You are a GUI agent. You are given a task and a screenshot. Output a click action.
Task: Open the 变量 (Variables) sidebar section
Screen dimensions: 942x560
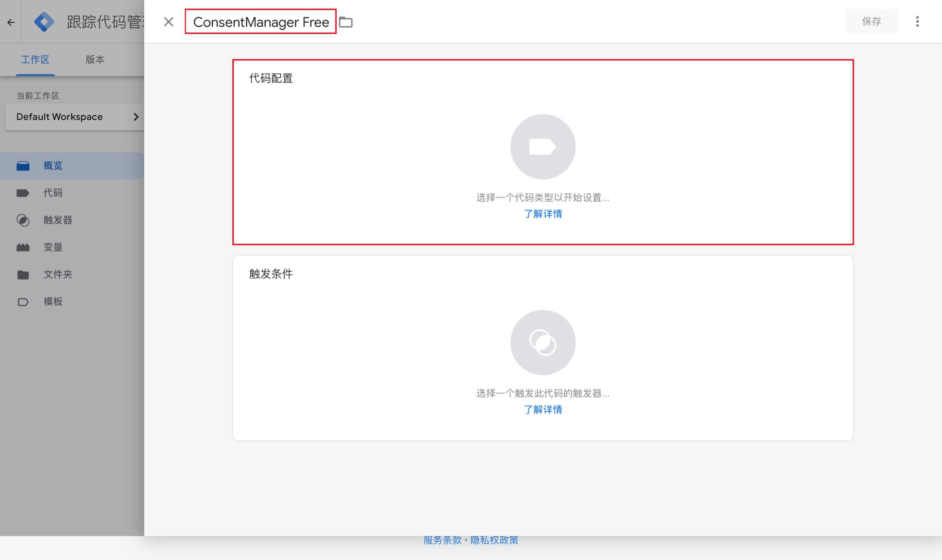tap(52, 247)
